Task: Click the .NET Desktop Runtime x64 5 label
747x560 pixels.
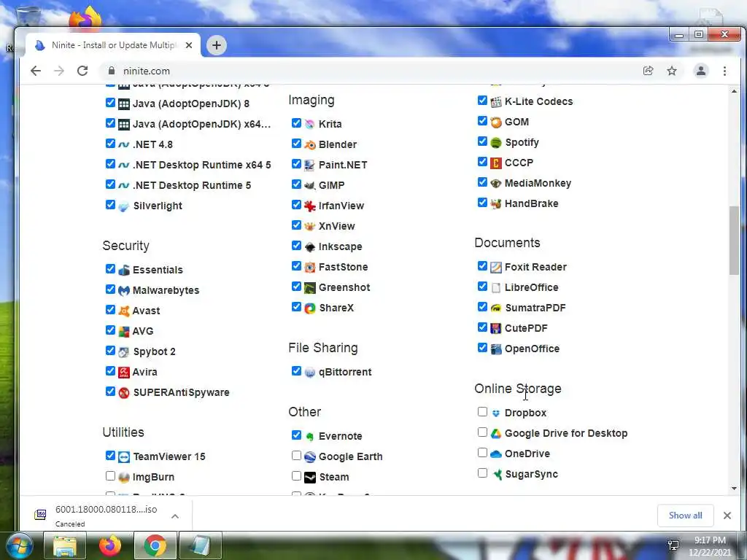Action: [x=202, y=166]
